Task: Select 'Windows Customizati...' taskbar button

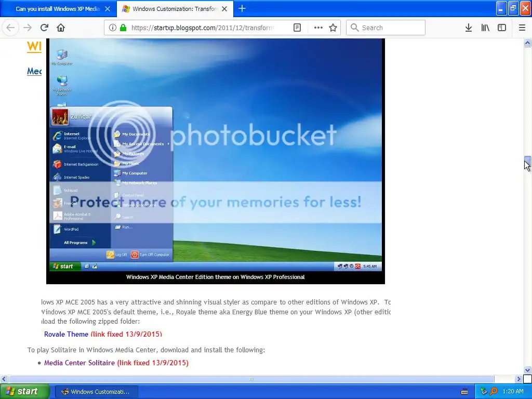Action: [x=96, y=392]
